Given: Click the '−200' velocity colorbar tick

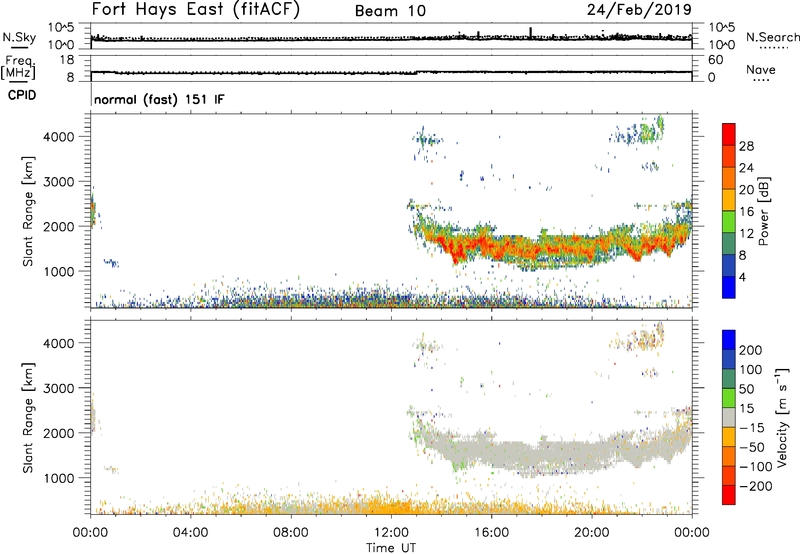Looking at the screenshot, I should [x=756, y=486].
